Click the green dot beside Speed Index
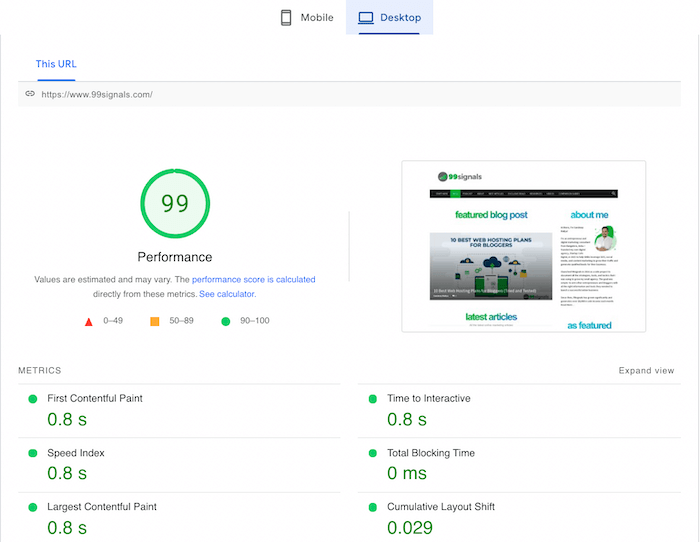700x542 pixels. pos(33,453)
